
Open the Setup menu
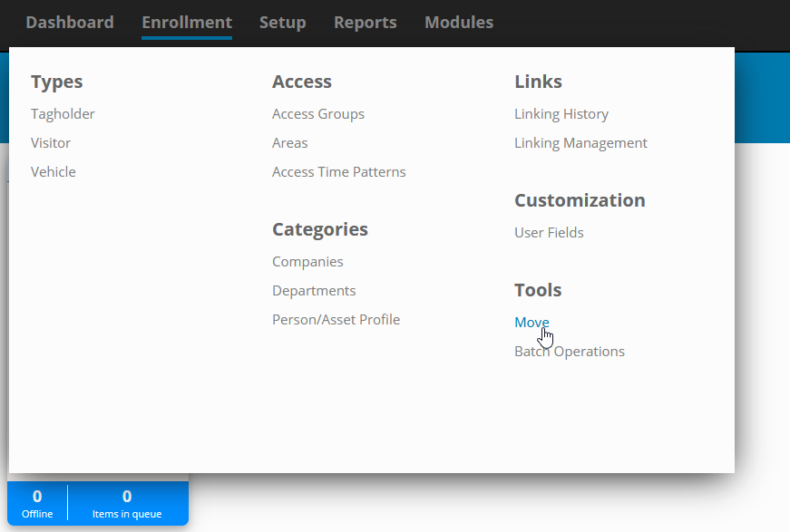tap(283, 22)
